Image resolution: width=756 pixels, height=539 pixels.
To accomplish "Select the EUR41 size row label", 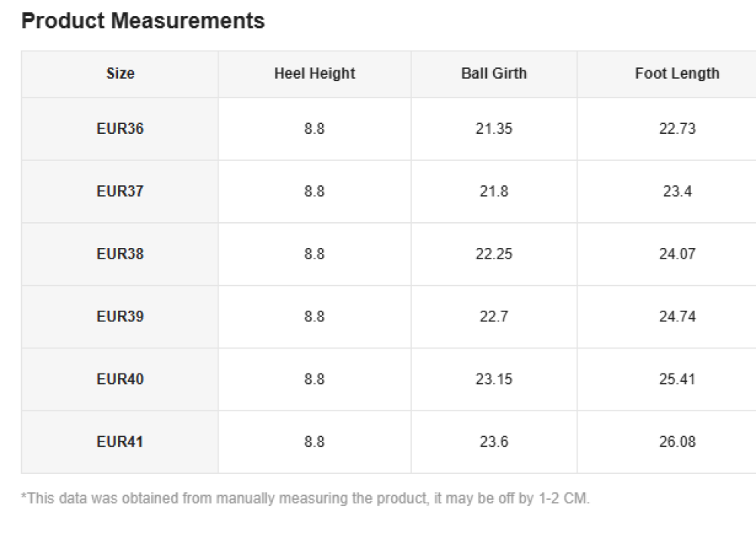I will click(x=120, y=441).
